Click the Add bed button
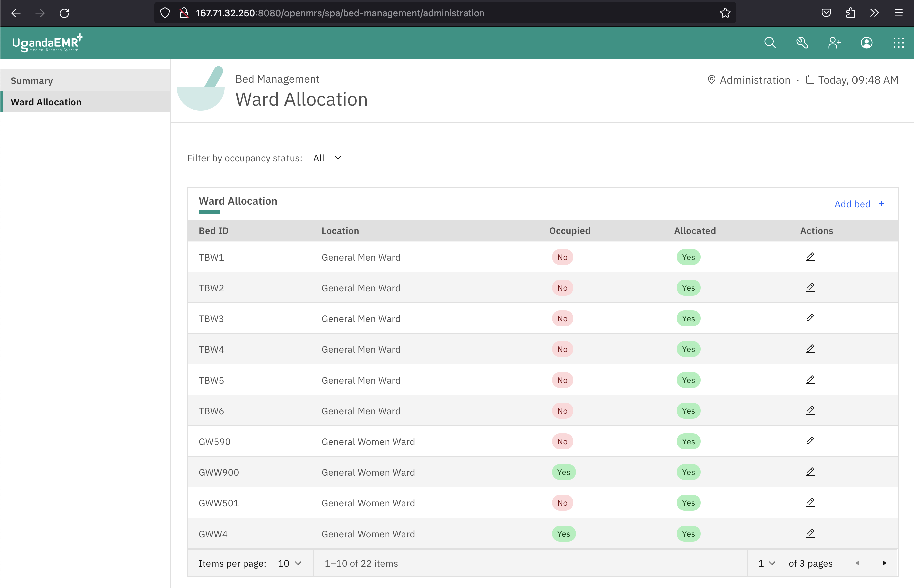Viewport: 914px width, 588px height. [x=860, y=204]
